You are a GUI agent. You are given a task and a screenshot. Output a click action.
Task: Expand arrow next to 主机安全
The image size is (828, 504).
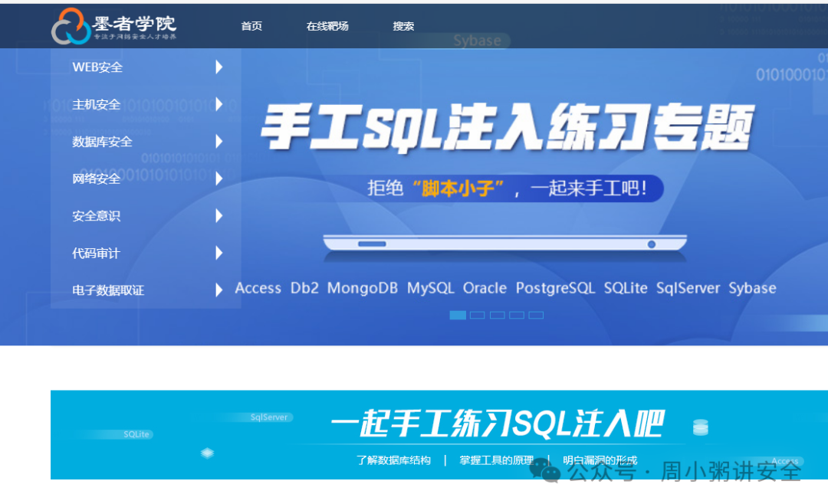coord(219,104)
